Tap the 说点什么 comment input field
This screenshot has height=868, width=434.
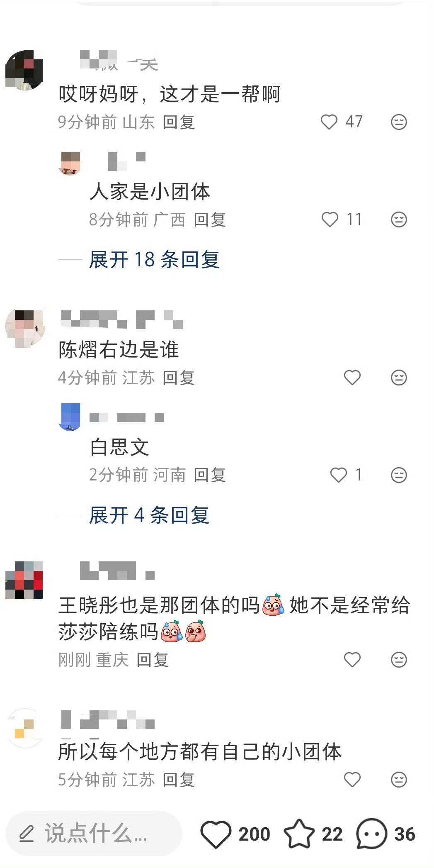pyautogui.click(x=94, y=834)
